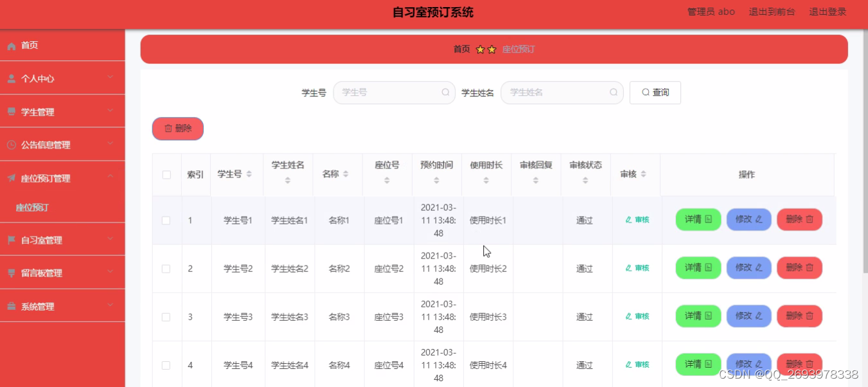The width and height of the screenshot is (868, 387).
Task: Click the icon beside 学生管理
Action: (12, 112)
